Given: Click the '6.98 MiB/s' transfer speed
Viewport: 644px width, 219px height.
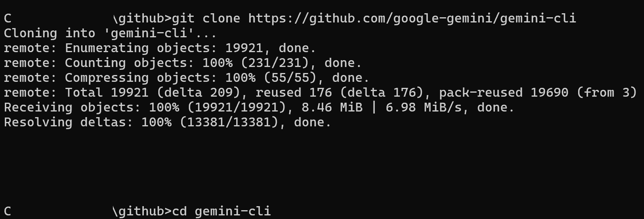Looking at the screenshot, I should [423, 107].
